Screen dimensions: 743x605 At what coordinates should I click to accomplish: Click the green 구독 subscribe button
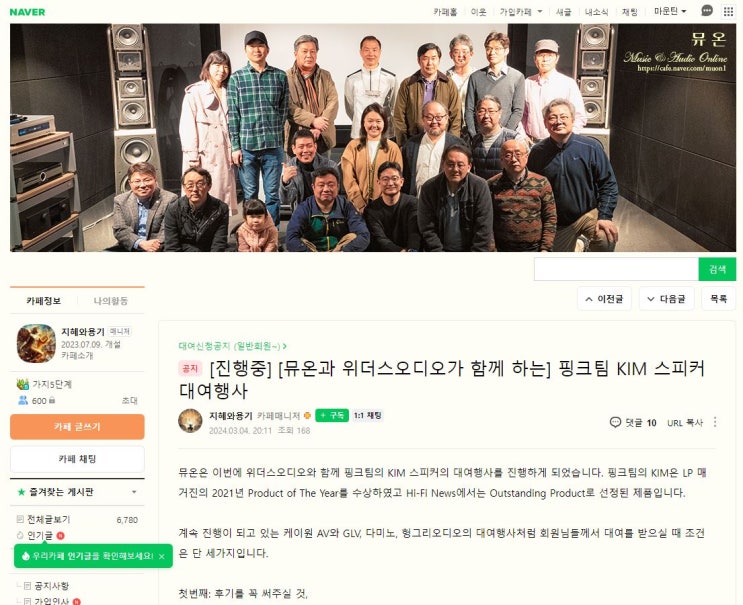coord(332,415)
